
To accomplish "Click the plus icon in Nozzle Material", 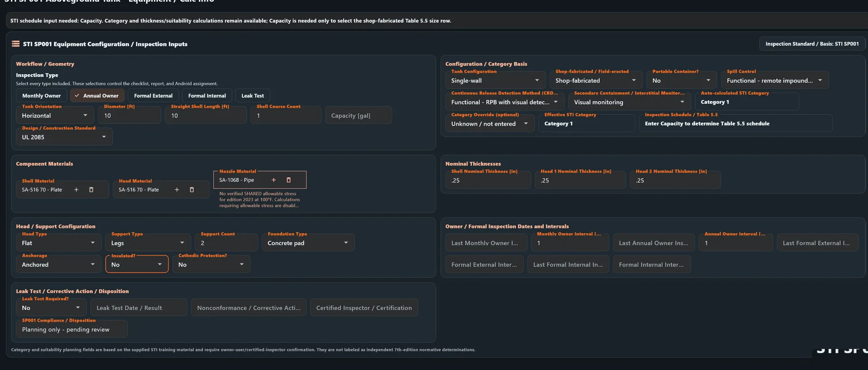I will (274, 180).
